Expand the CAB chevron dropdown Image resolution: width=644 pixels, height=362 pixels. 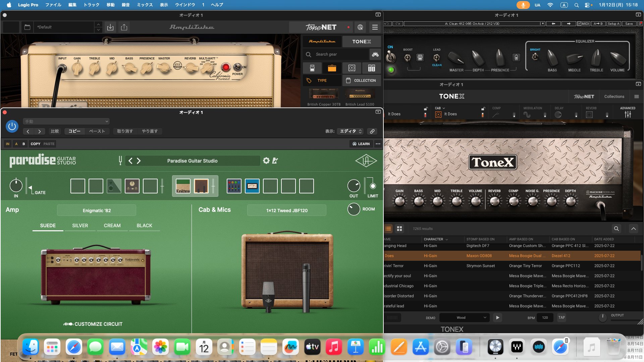coord(444,108)
